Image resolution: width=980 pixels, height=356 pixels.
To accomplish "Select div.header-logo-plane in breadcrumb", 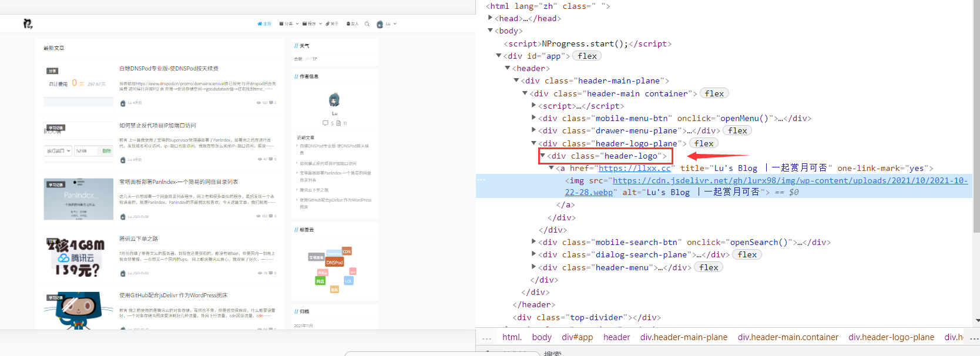I will pyautogui.click(x=891, y=337).
